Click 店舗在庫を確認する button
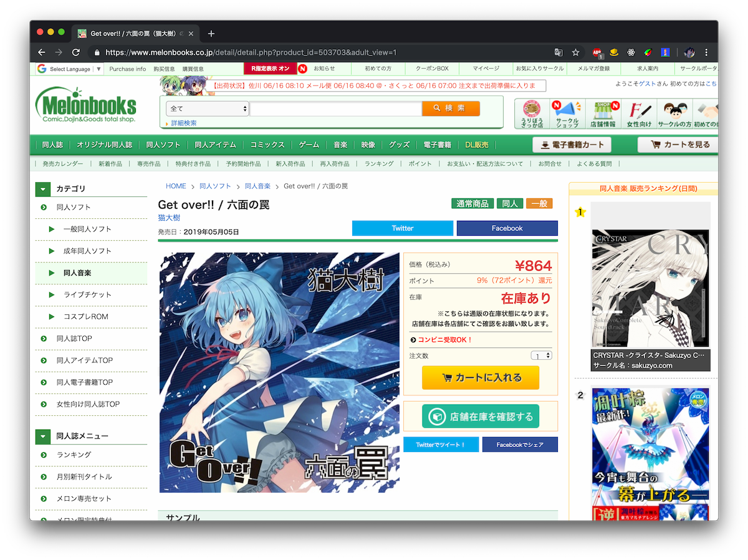The width and height of the screenshot is (748, 560). click(481, 417)
